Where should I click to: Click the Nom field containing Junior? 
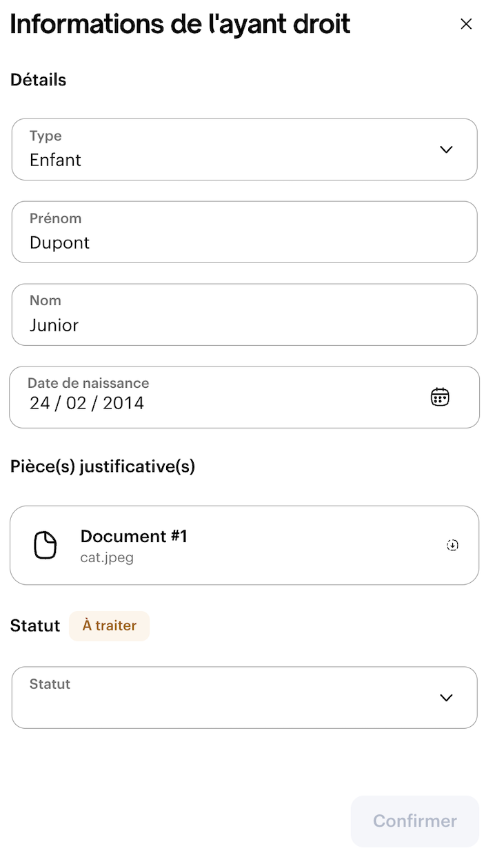click(x=244, y=315)
